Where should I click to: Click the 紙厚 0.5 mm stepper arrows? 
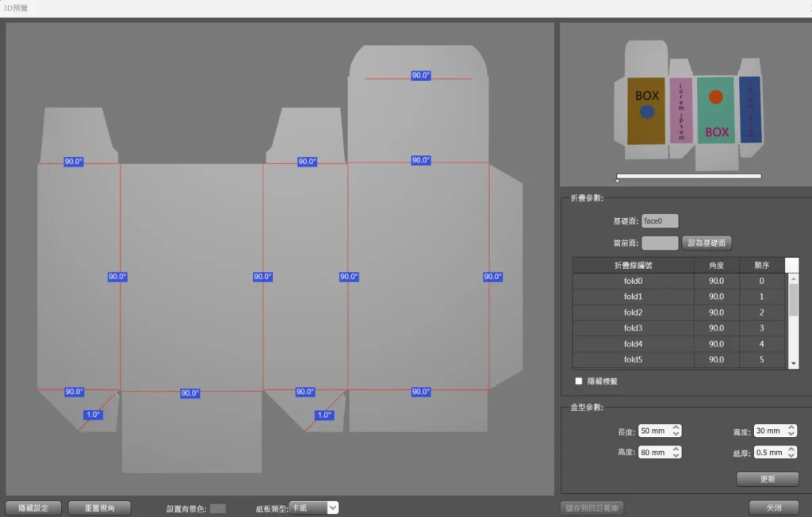coord(790,452)
